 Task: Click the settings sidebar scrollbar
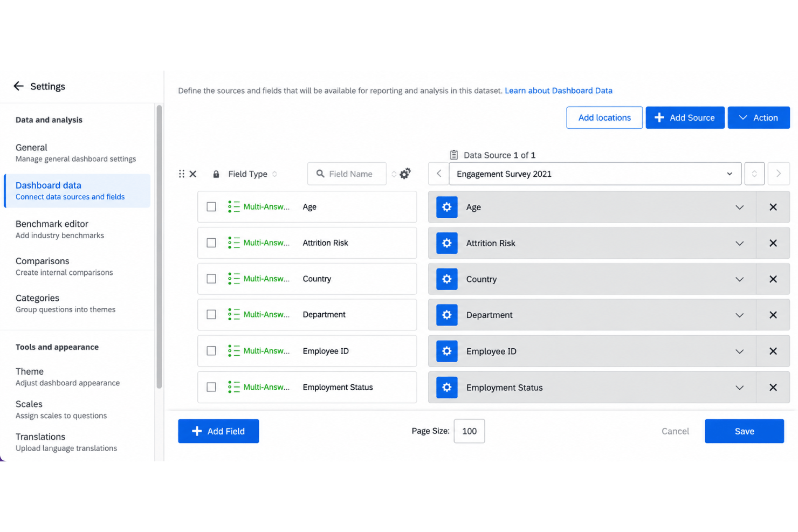pos(159,246)
